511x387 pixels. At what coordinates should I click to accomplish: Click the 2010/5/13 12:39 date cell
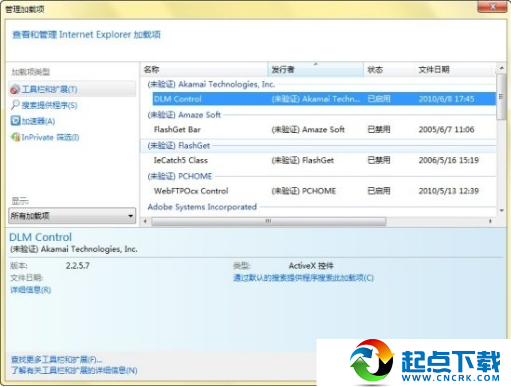[x=449, y=191]
